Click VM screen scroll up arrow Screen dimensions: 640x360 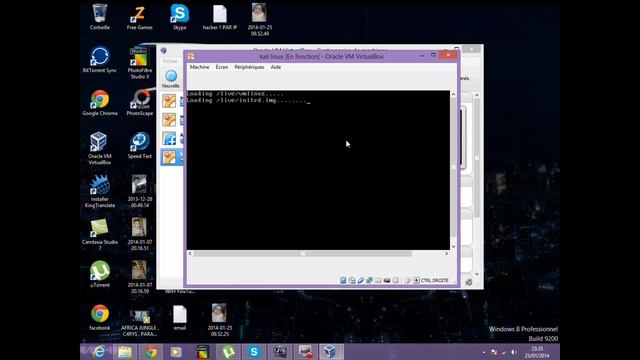point(453,94)
